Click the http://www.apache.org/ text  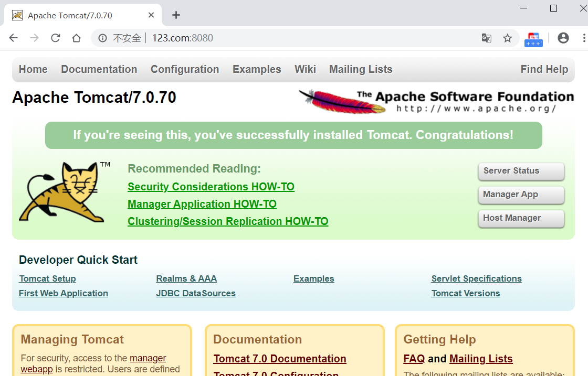tap(476, 109)
